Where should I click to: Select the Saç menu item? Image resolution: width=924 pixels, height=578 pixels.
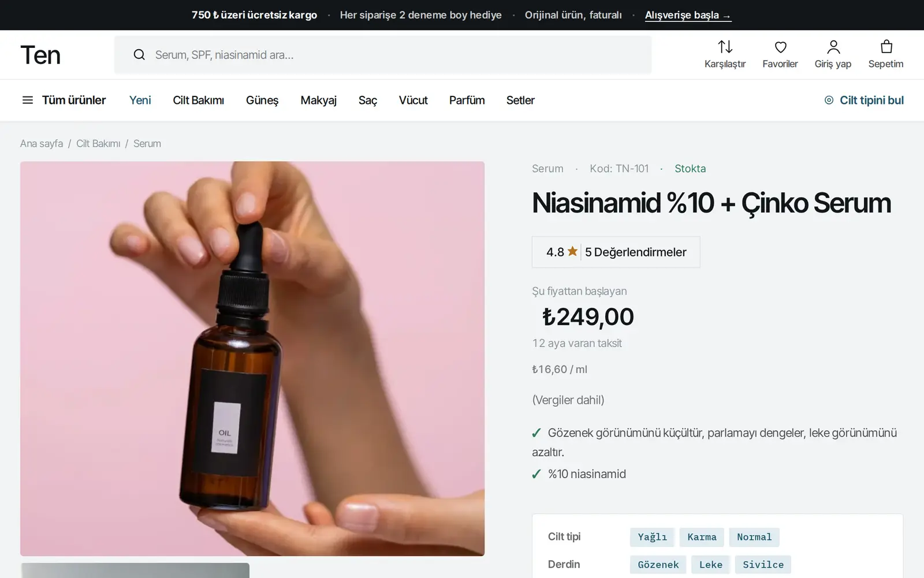pyautogui.click(x=367, y=100)
